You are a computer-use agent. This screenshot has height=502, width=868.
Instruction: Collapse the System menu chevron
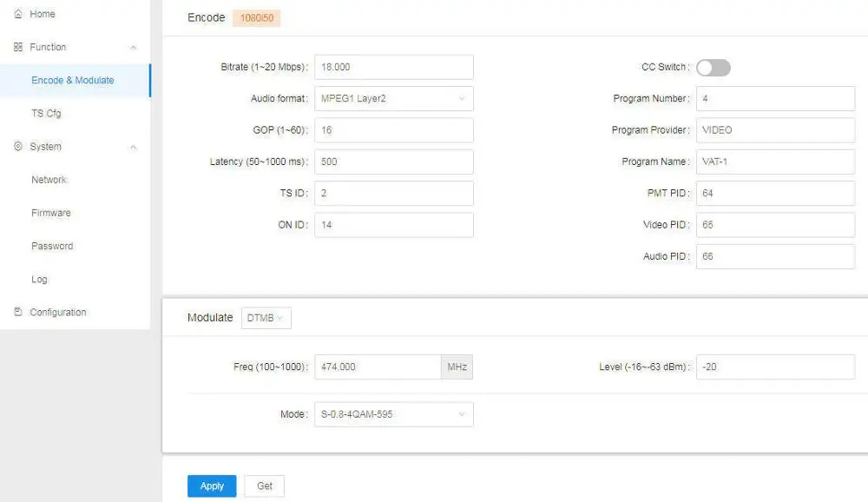[x=134, y=147]
